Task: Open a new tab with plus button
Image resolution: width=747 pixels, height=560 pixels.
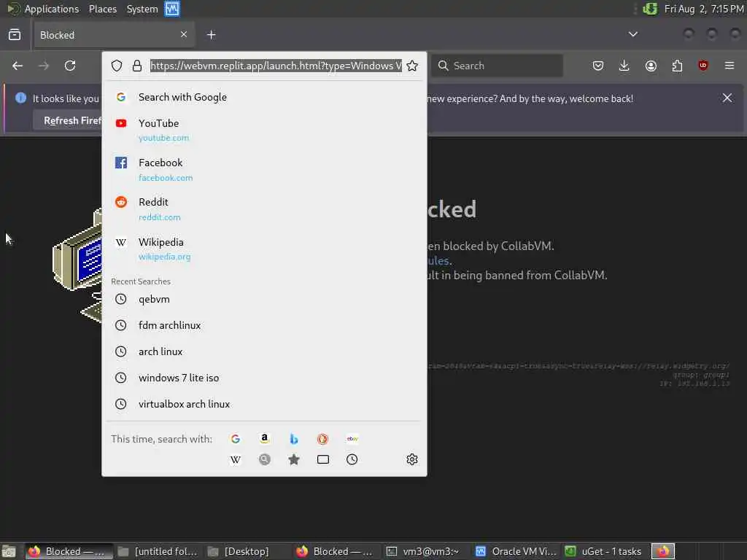Action: 211,35
